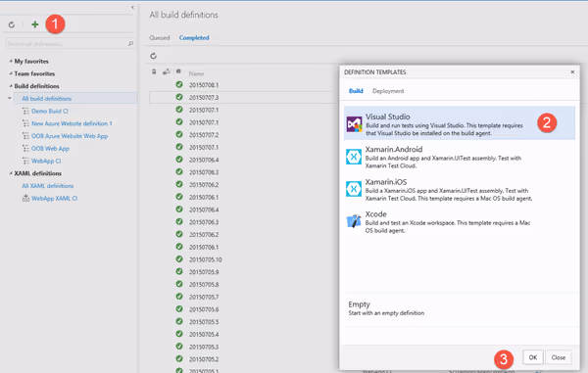Open build 20150707.2
Viewport: 588px width, 373px height.
[x=204, y=135]
